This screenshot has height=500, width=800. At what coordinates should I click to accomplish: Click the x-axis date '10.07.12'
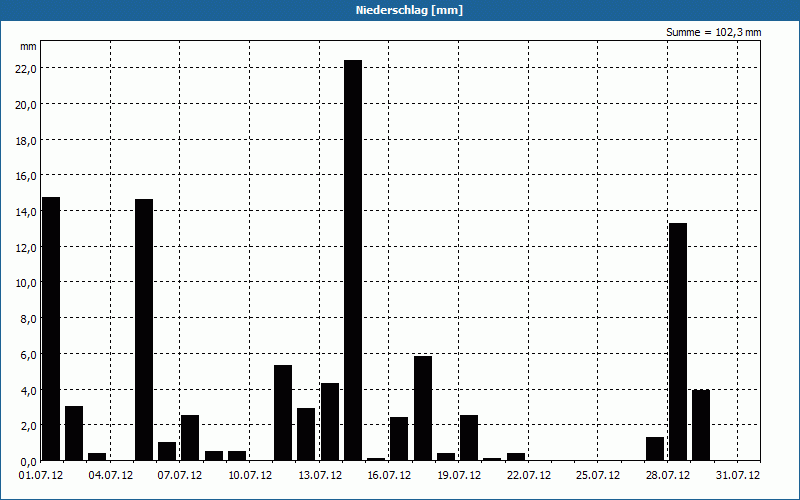pyautogui.click(x=249, y=476)
